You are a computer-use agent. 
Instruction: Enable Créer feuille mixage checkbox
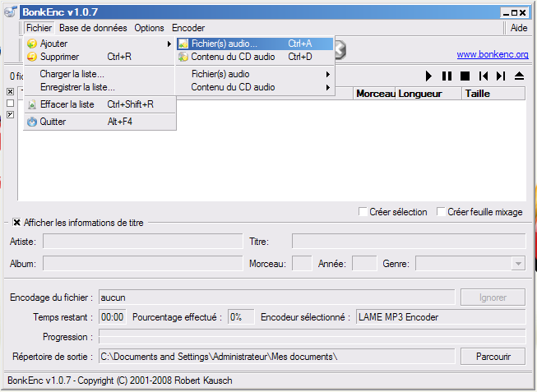(441, 211)
